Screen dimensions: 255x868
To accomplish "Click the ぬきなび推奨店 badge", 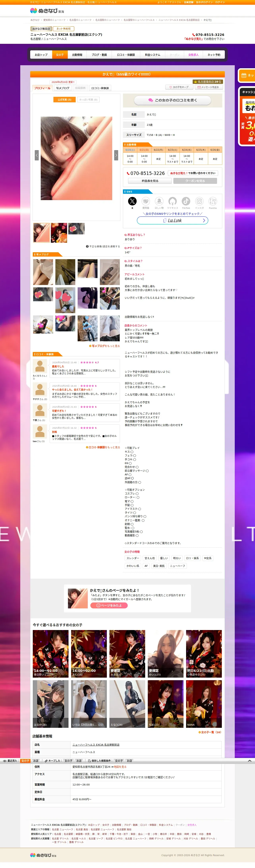I will point(41,29).
